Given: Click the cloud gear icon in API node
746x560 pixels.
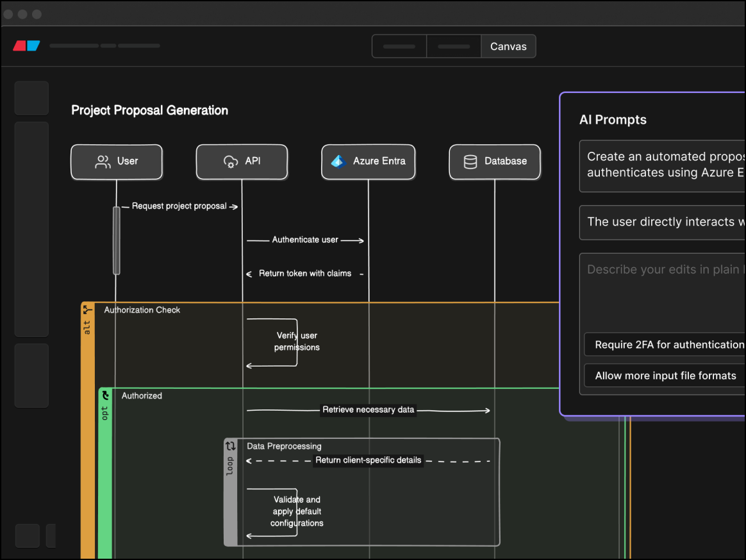Looking at the screenshot, I should pos(231,161).
